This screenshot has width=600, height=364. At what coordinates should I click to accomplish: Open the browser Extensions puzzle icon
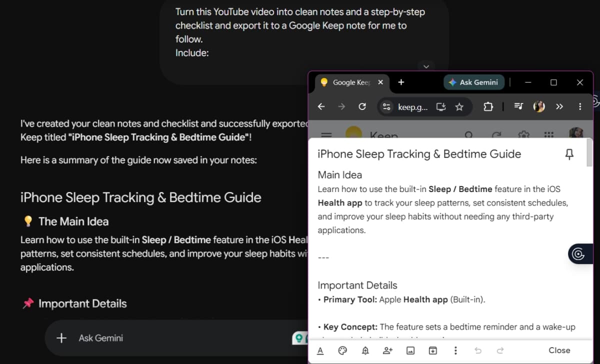pyautogui.click(x=488, y=106)
